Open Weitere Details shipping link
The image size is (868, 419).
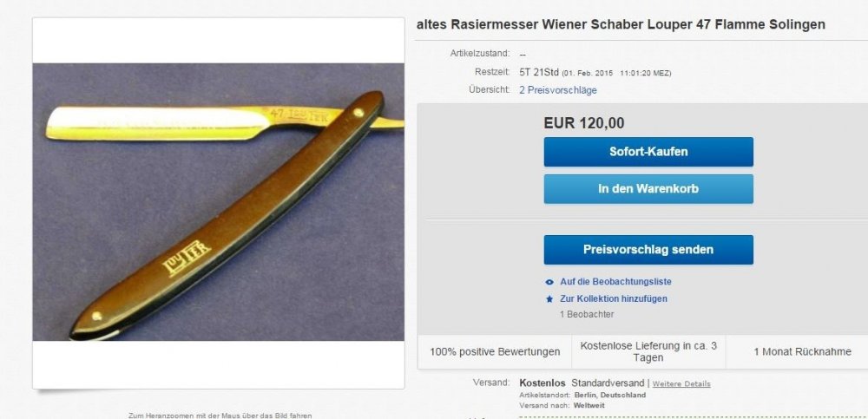point(681,383)
